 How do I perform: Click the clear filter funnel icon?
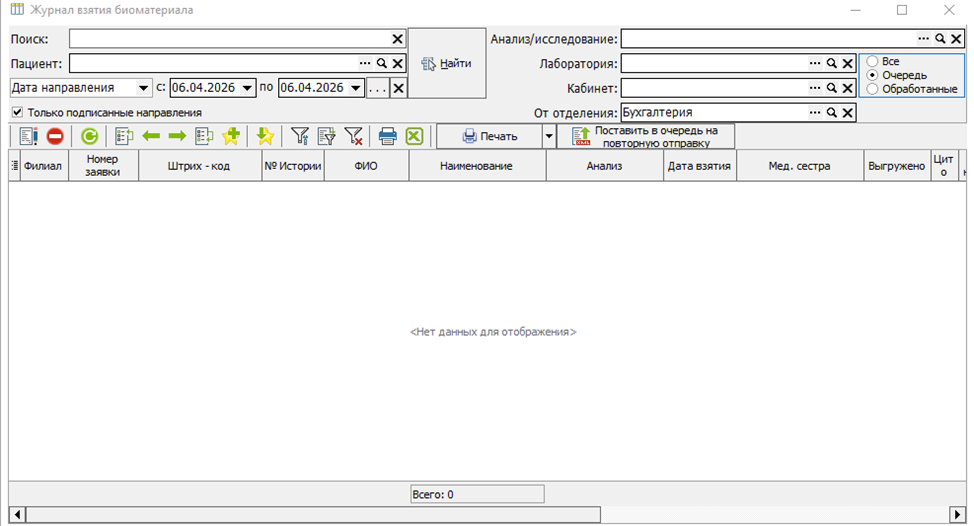click(x=353, y=137)
